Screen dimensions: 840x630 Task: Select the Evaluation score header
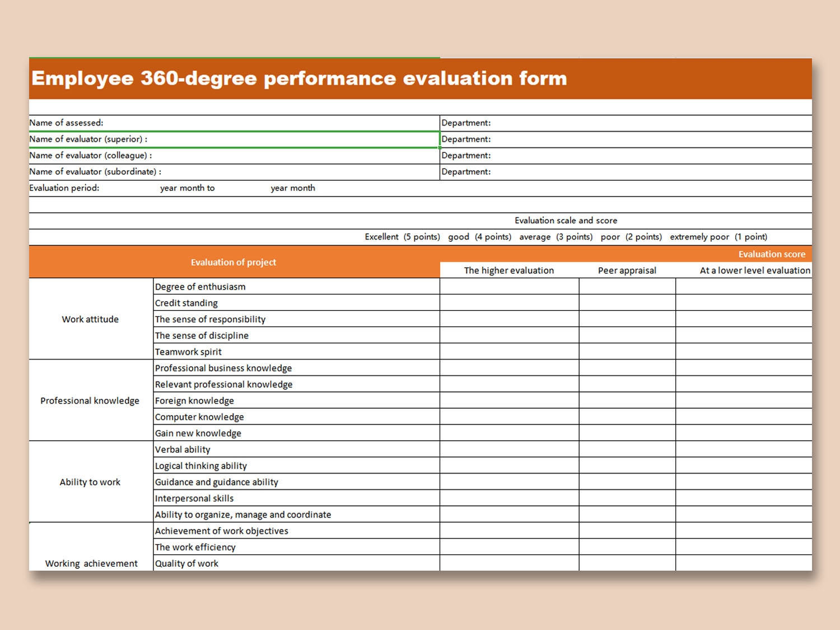pyautogui.click(x=772, y=254)
